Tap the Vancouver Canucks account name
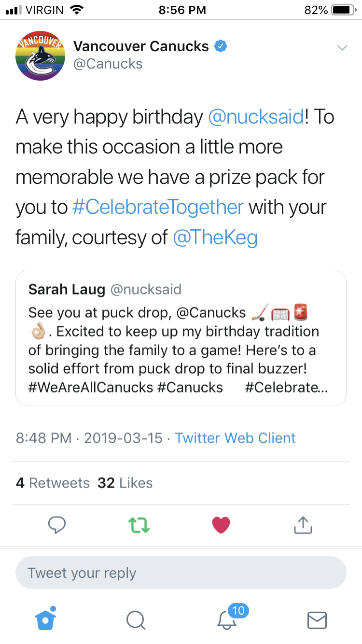Screen dimensions: 362x644 pos(141,46)
